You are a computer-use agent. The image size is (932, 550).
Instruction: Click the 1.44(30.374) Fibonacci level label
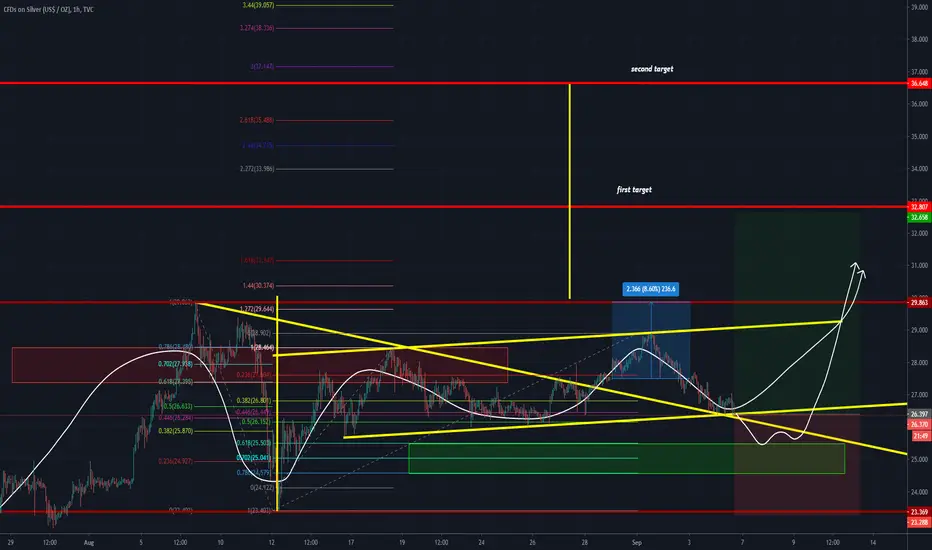tap(258, 285)
